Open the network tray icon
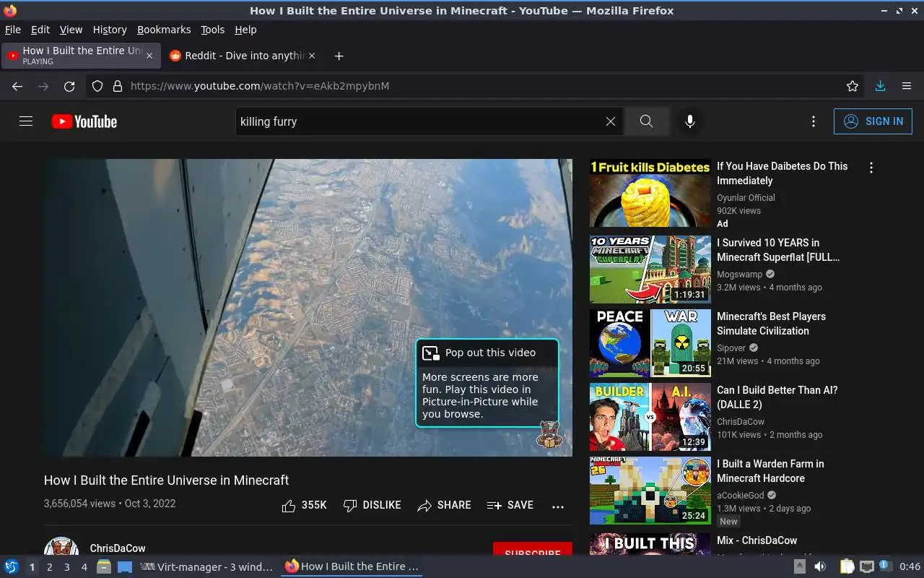924x578 pixels. [x=867, y=567]
